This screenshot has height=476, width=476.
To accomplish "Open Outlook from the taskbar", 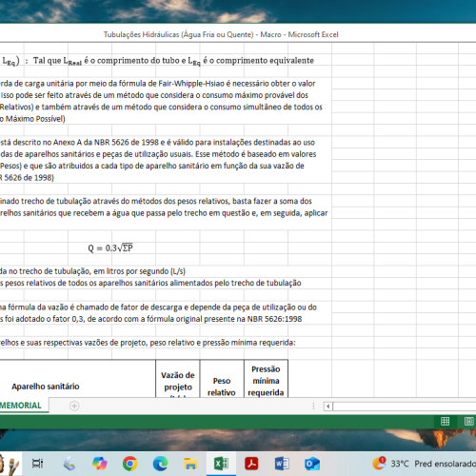I will (312, 464).
